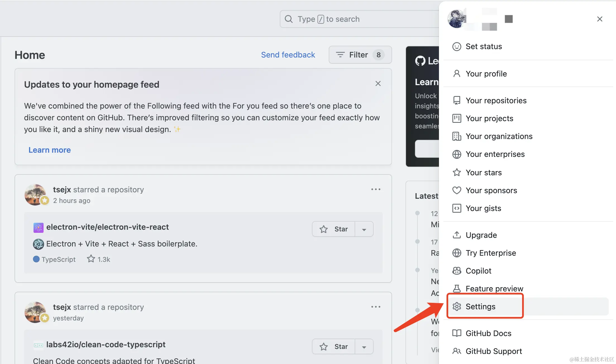Click the repo icon beside Your repositories
Screen dimensions: 616x364
[457, 100]
